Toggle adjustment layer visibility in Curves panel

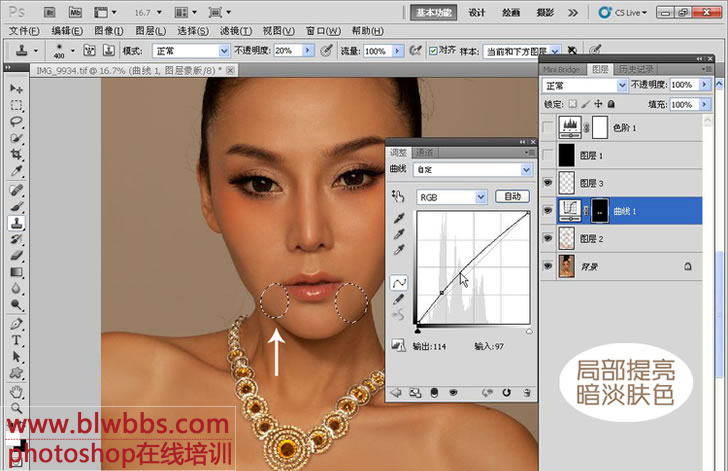pos(454,393)
